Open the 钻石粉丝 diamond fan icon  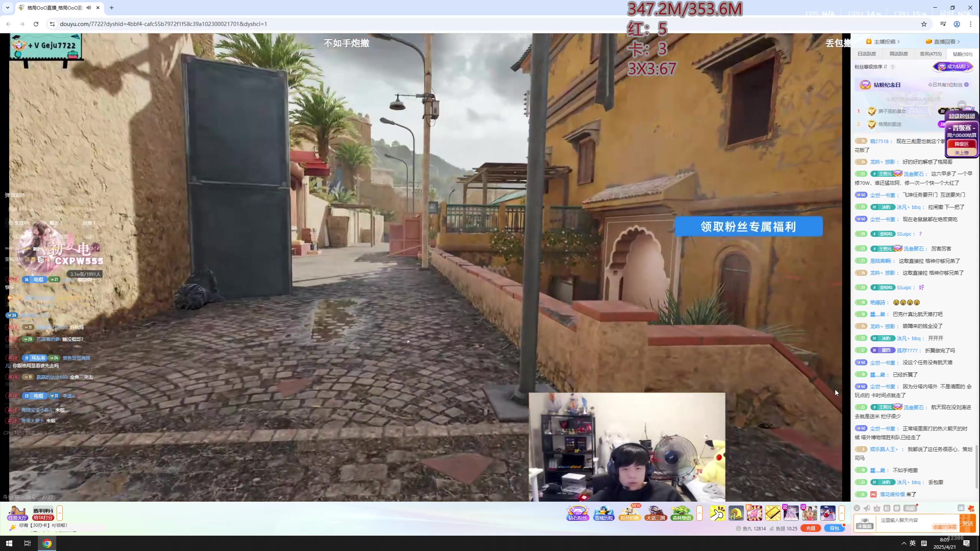pos(577,513)
